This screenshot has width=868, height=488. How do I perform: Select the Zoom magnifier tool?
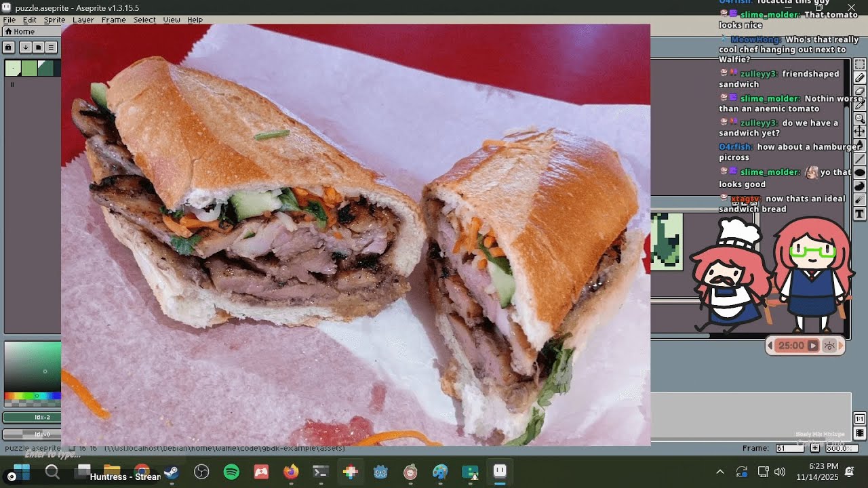(x=859, y=119)
